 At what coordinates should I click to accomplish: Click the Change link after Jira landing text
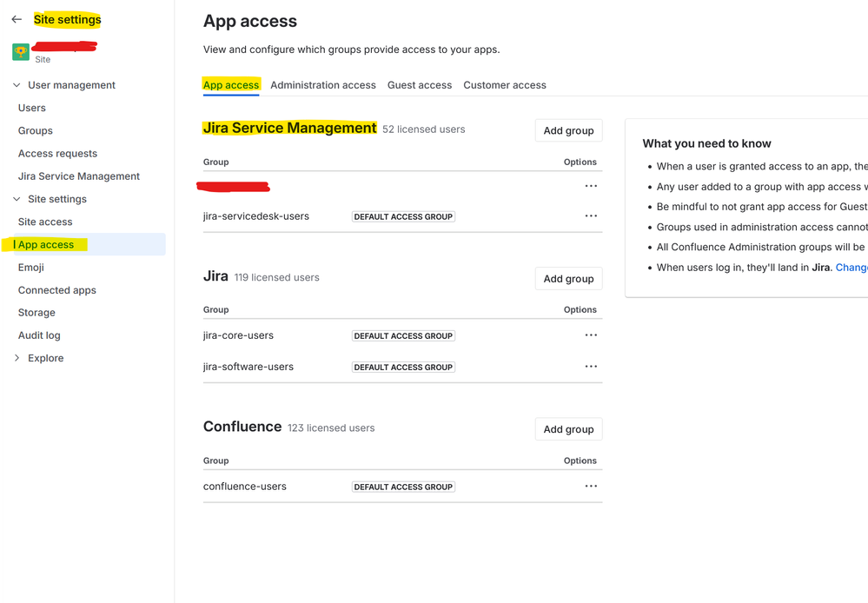point(851,268)
